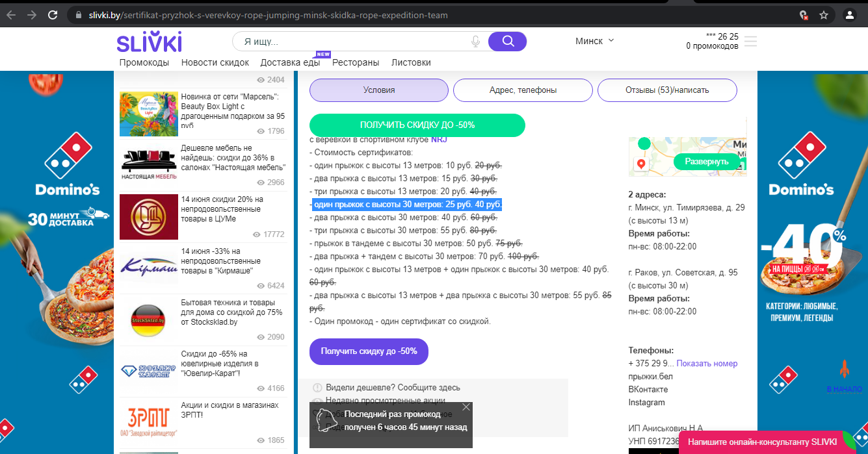Close the last promo code notification
The height and width of the screenshot is (454, 868).
point(466,407)
